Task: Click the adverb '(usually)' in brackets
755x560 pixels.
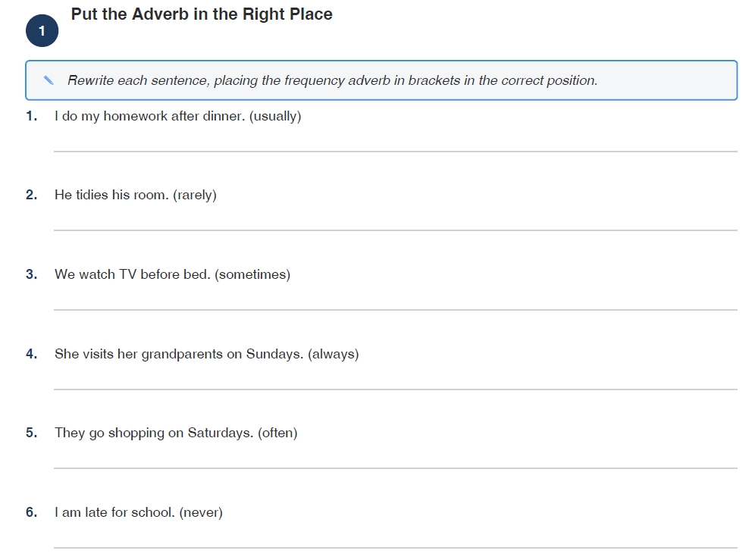Action: pyautogui.click(x=275, y=116)
